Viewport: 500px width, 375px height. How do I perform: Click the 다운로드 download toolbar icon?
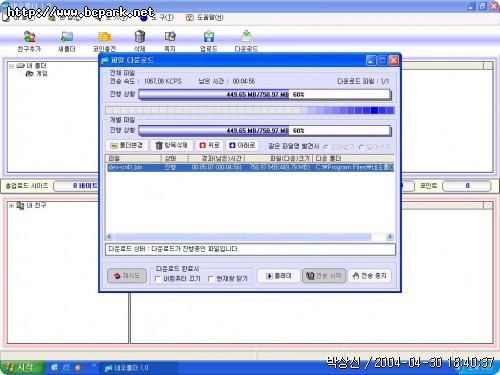pos(246,41)
